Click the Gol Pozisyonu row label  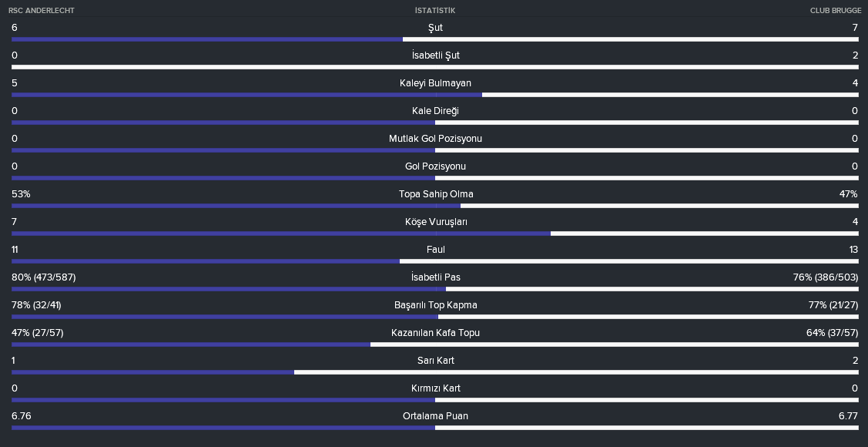435,166
